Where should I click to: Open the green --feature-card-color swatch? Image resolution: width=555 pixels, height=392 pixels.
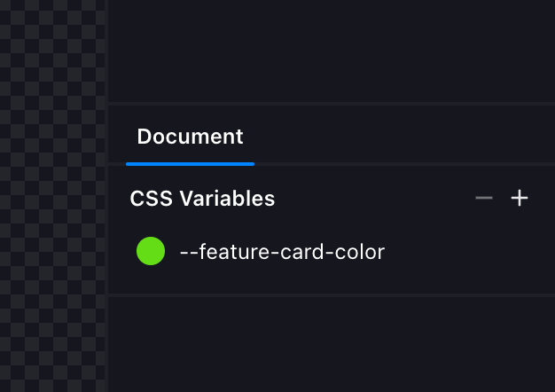coord(151,251)
